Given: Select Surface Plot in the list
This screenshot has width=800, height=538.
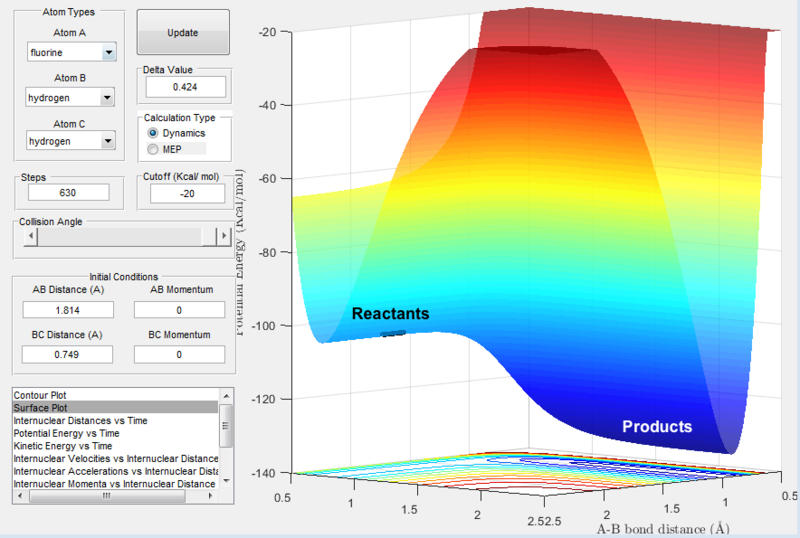Looking at the screenshot, I should click(x=116, y=408).
